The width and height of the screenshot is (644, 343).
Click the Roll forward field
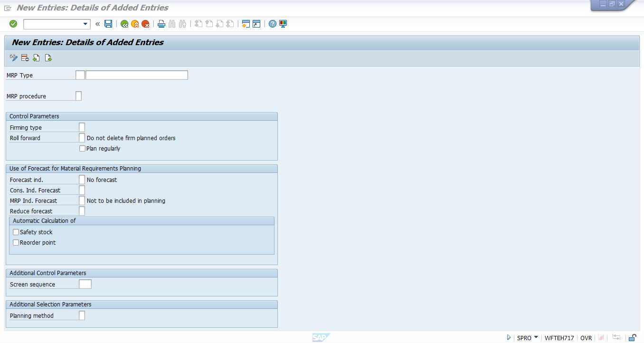(82, 138)
